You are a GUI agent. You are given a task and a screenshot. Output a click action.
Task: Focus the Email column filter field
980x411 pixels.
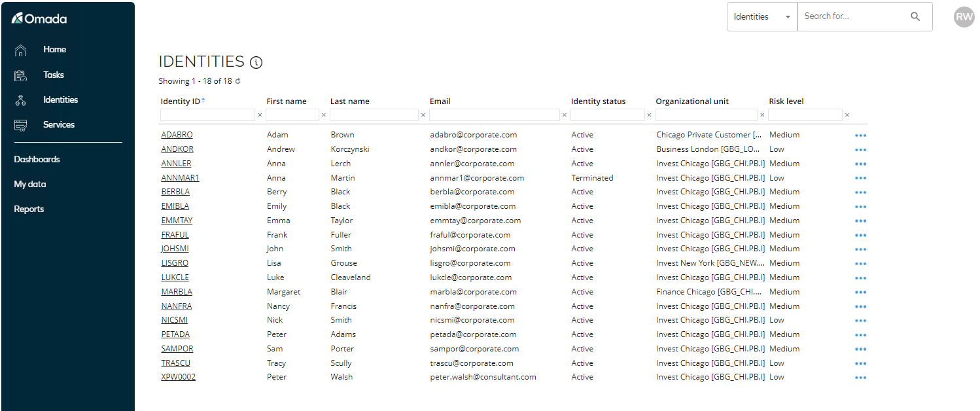coord(495,115)
